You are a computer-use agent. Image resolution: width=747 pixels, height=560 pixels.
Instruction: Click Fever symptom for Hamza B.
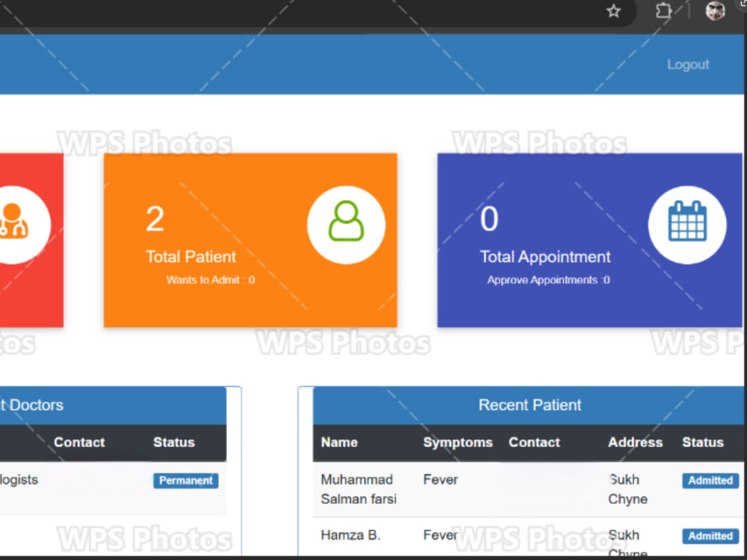click(x=440, y=535)
